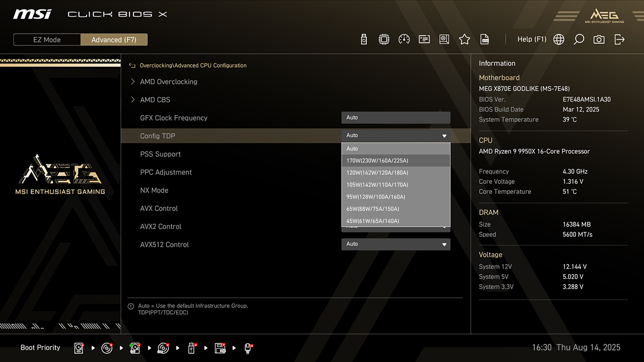The height and width of the screenshot is (362, 644).
Task: Click the globe language icon
Action: [558, 39]
